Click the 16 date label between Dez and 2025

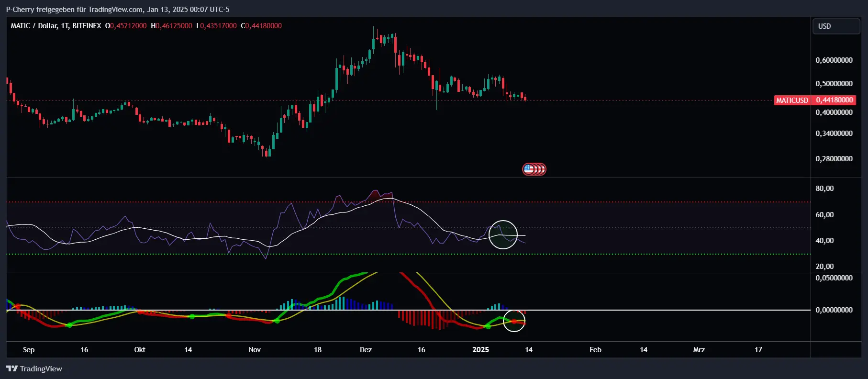422,350
